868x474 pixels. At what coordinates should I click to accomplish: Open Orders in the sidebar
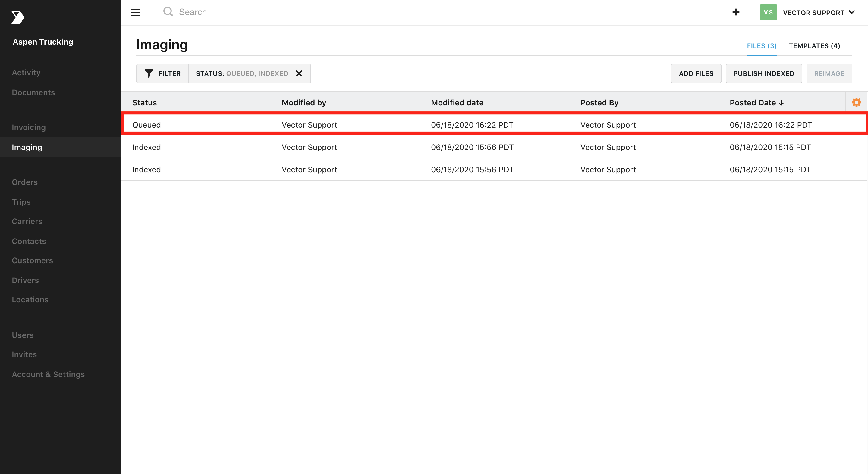25,182
